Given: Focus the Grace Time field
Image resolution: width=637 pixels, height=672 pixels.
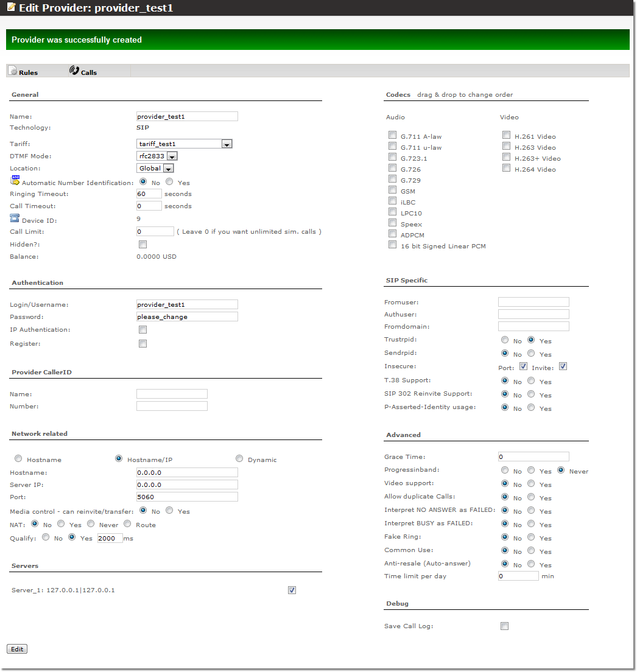Looking at the screenshot, I should point(533,457).
